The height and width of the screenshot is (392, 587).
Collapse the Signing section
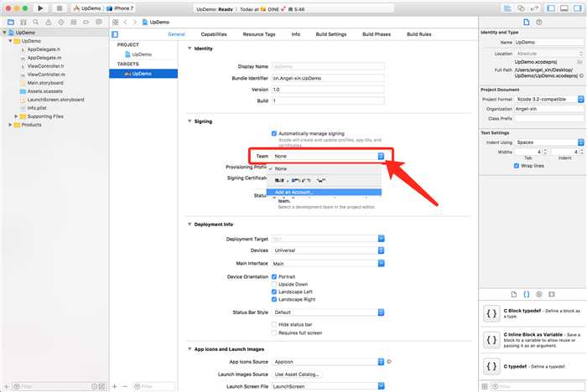[190, 121]
